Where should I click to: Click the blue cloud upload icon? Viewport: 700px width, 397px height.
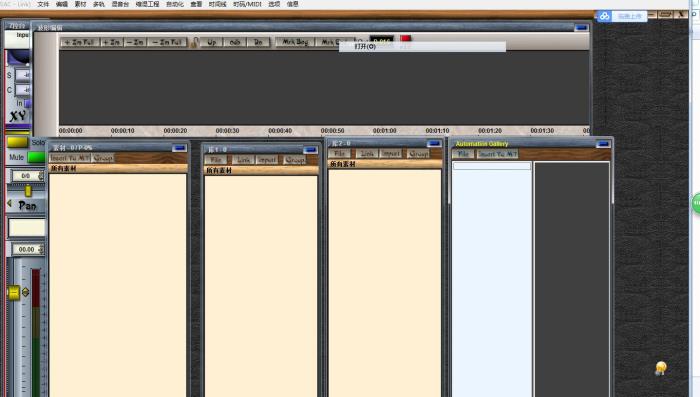tap(604, 17)
